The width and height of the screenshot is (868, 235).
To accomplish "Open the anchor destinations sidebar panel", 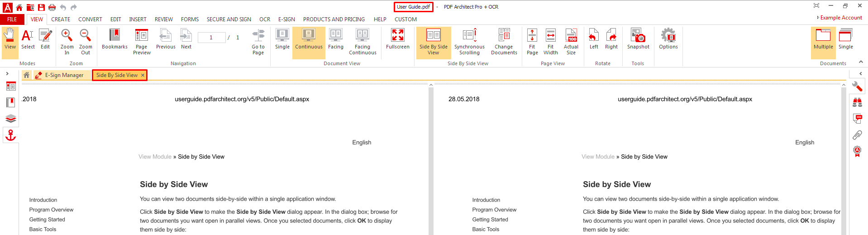I will tap(11, 135).
